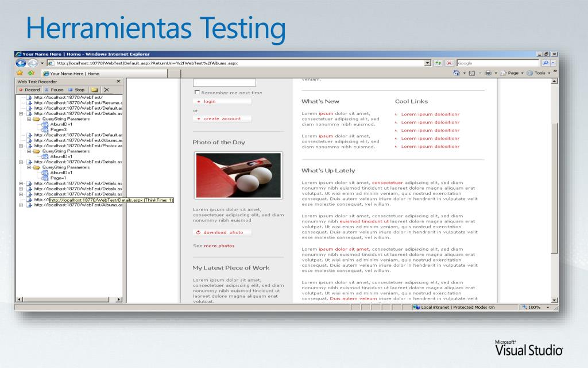Image resolution: width=588 pixels, height=368 pixels.
Task: Open the address bar history dropdown
Action: [427, 63]
